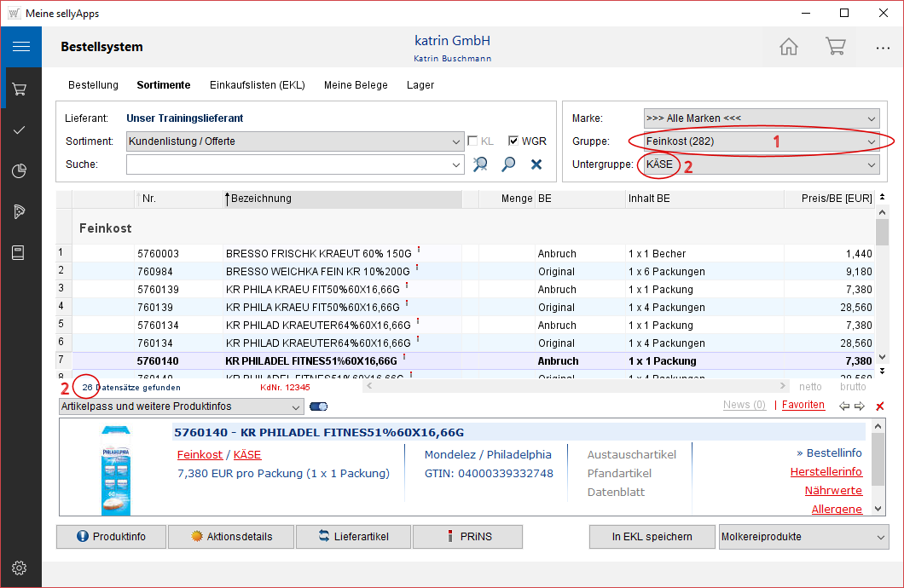Toggle the switch beside Artikelpass dropdown
904x588 pixels.
318,406
